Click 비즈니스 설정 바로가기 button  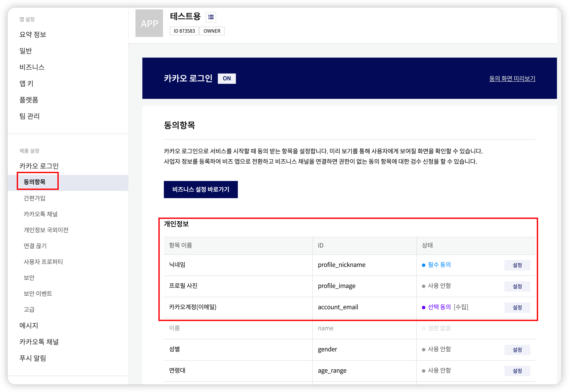[x=201, y=189]
